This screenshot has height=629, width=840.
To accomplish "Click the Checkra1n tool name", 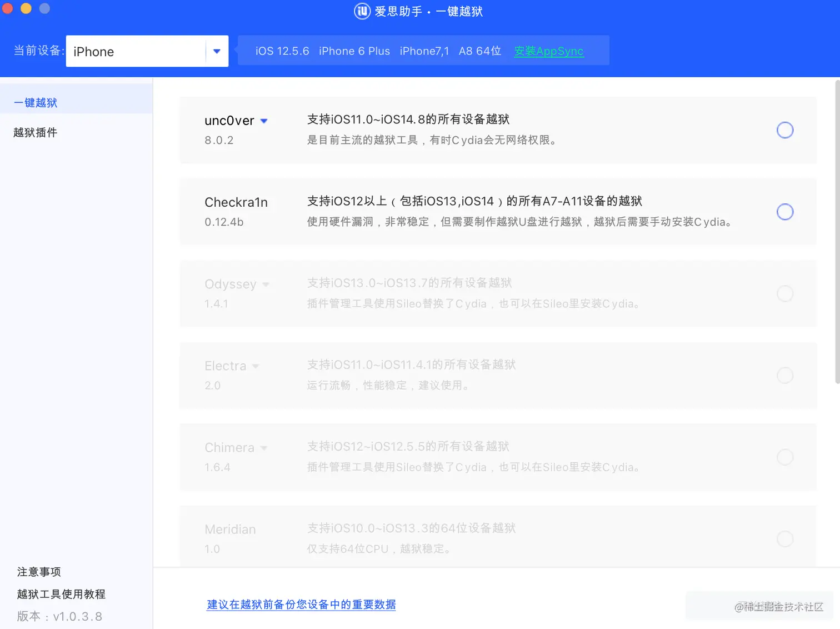I will (236, 202).
